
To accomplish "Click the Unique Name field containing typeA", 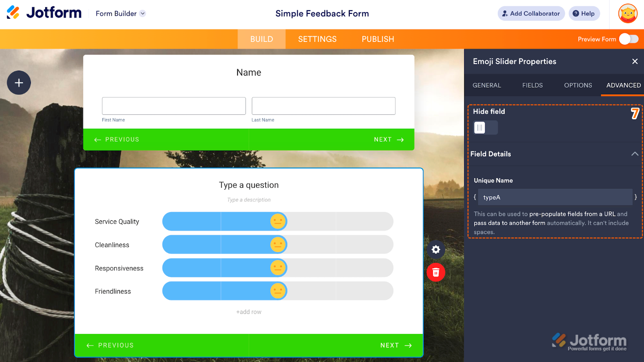I will (x=555, y=197).
